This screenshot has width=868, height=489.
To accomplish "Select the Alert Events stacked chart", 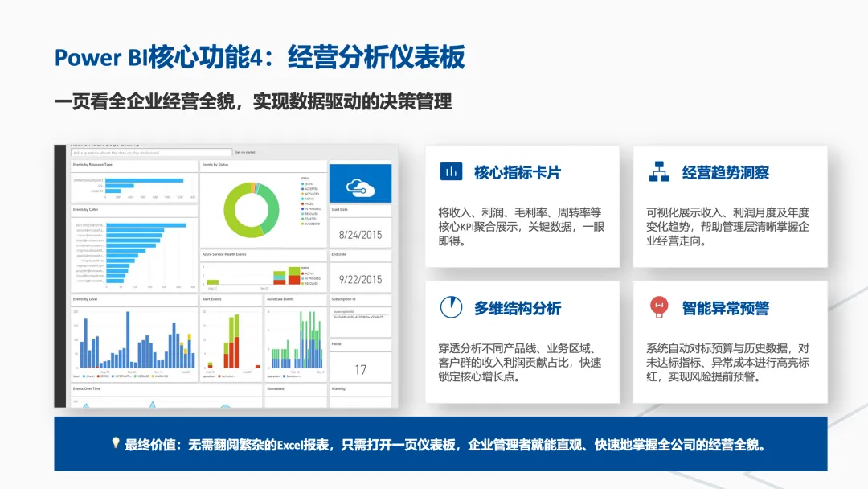I will [x=231, y=341].
